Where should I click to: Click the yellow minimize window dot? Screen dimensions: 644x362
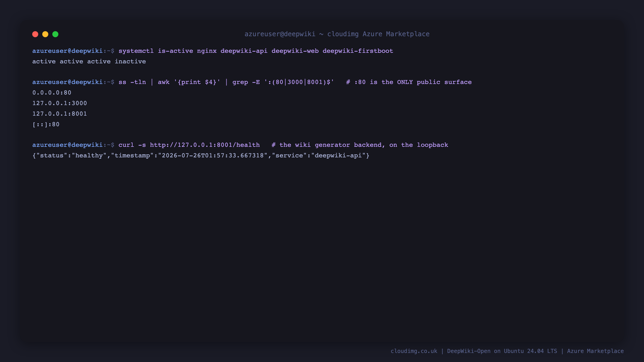click(x=45, y=34)
